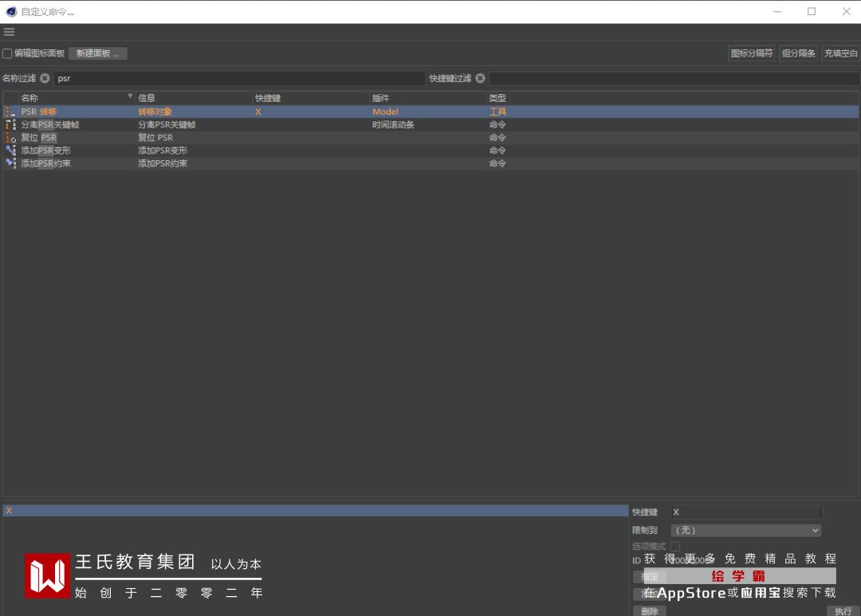The height and width of the screenshot is (616, 861).
Task: Click the 复位 PSR info cell
Action: 155,137
